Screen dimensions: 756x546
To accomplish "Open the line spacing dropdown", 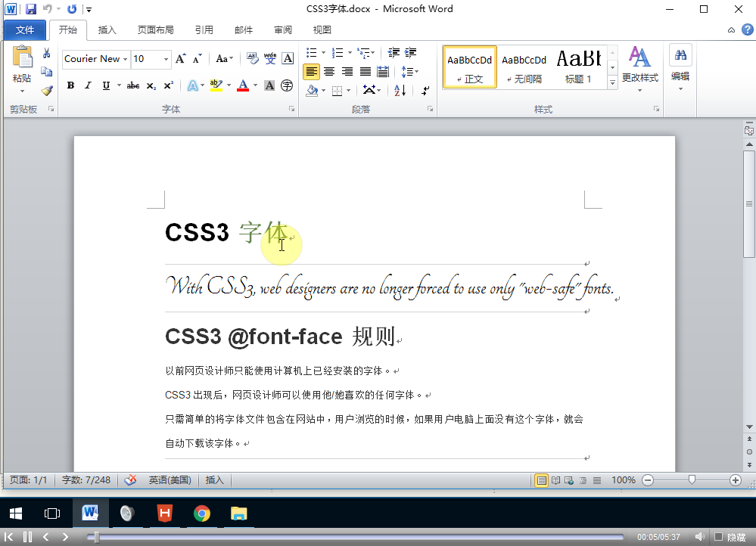I will click(408, 71).
